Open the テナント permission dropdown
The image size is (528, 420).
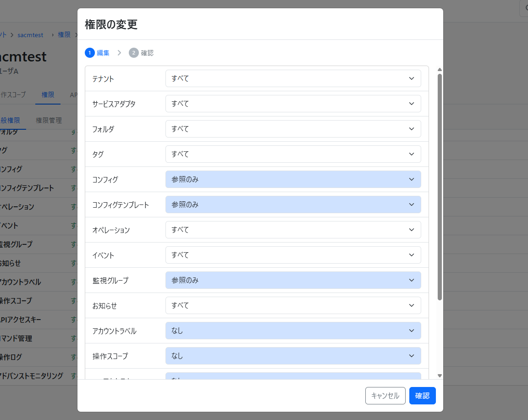pyautogui.click(x=293, y=78)
